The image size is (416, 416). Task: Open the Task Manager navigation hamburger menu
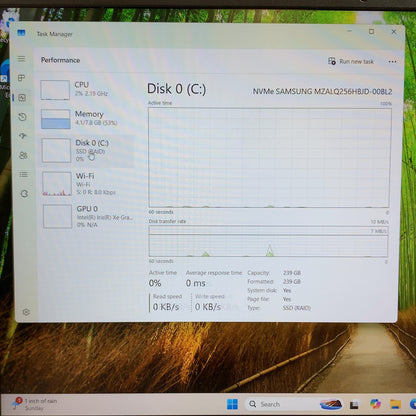[x=21, y=59]
